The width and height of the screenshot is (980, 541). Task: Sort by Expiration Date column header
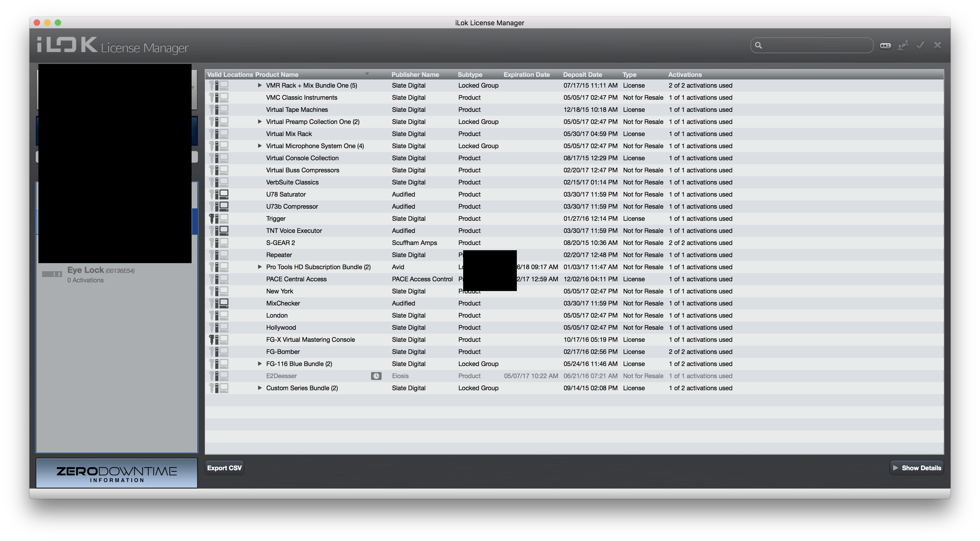(527, 74)
